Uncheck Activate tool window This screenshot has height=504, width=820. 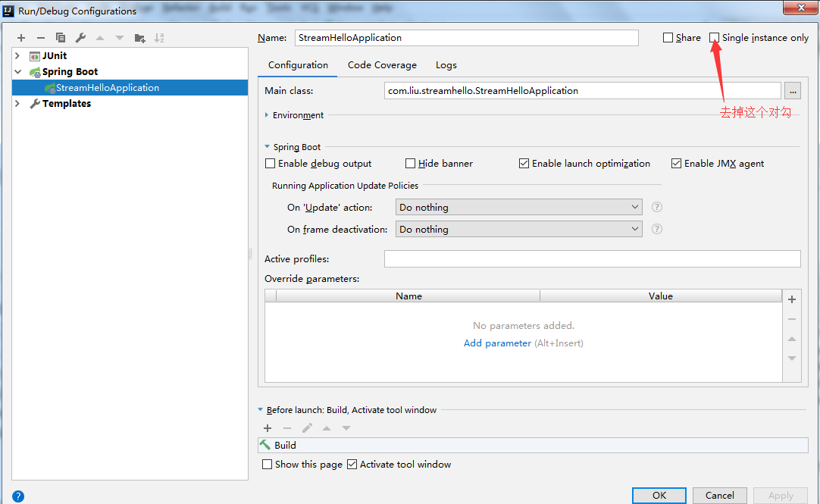[352, 465]
